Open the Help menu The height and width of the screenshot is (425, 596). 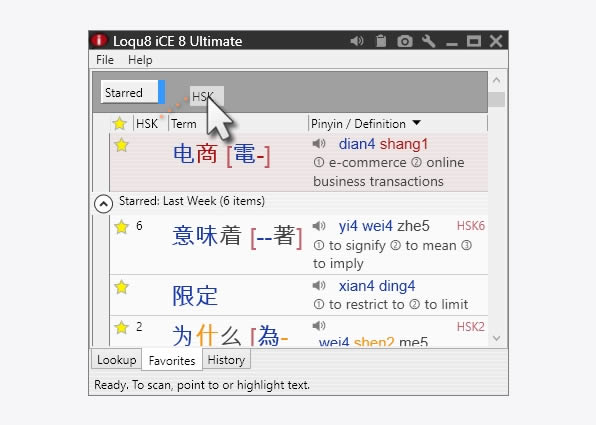coord(140,60)
